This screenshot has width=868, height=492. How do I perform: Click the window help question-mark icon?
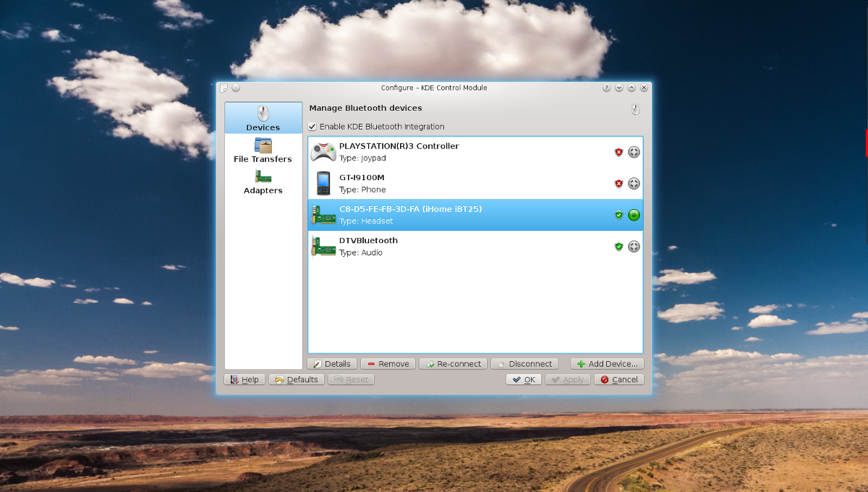tap(606, 88)
